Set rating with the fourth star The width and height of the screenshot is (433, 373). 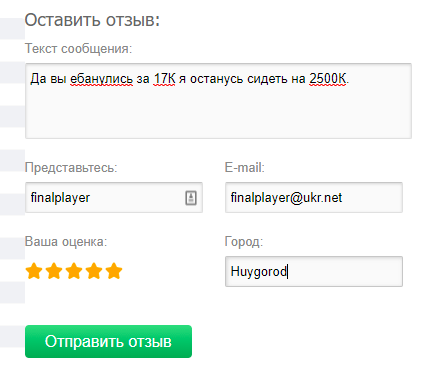pos(94,271)
